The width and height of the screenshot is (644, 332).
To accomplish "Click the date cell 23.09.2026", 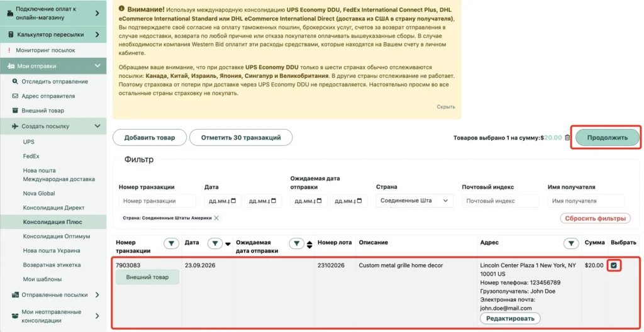I will point(200,265).
